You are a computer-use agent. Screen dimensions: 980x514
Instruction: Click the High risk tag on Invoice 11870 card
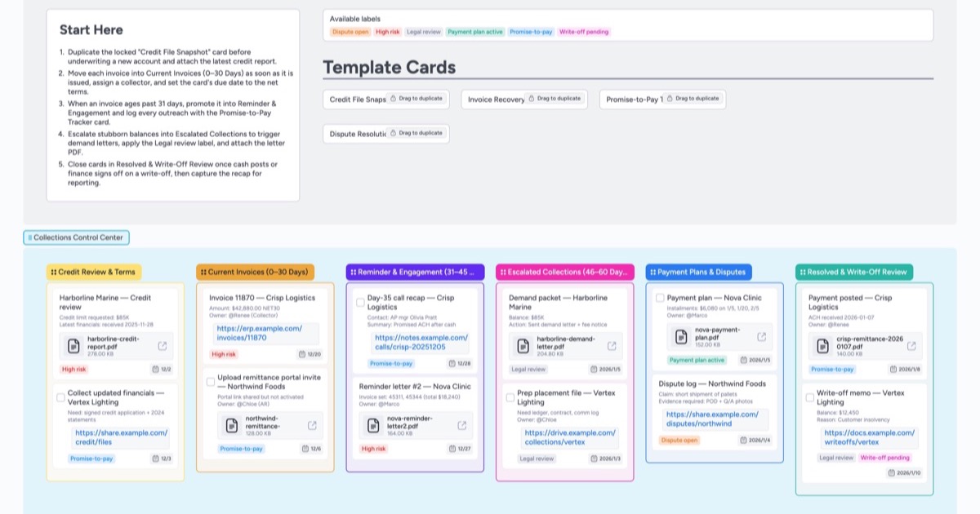point(225,354)
